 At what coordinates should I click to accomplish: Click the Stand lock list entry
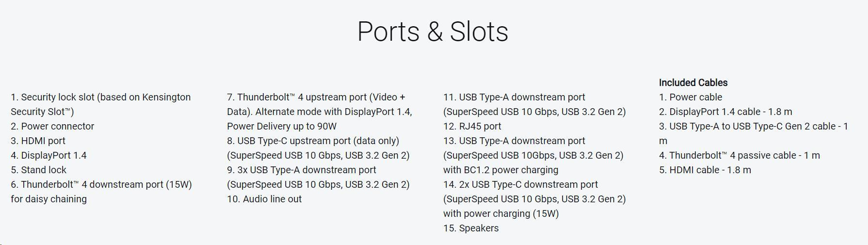coord(39,170)
